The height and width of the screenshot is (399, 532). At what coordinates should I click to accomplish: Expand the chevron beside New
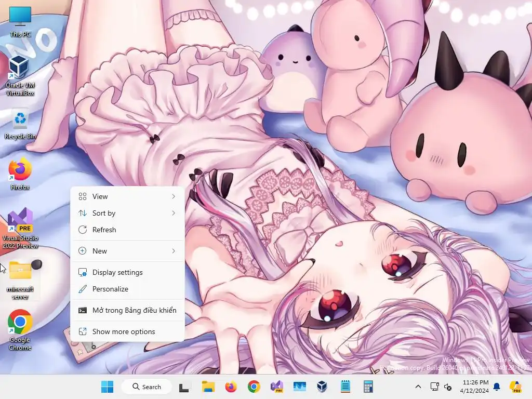pos(174,251)
